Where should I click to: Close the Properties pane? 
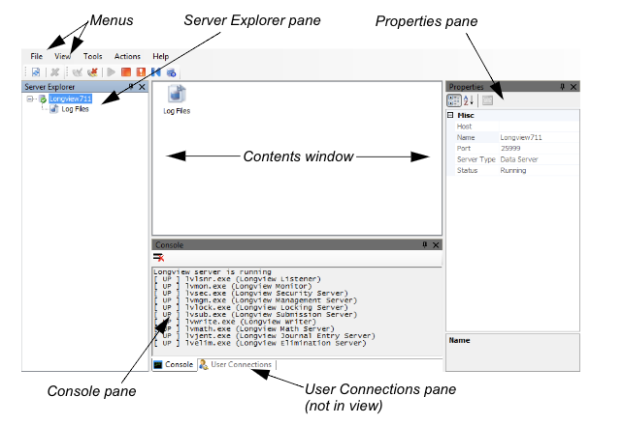click(x=575, y=87)
